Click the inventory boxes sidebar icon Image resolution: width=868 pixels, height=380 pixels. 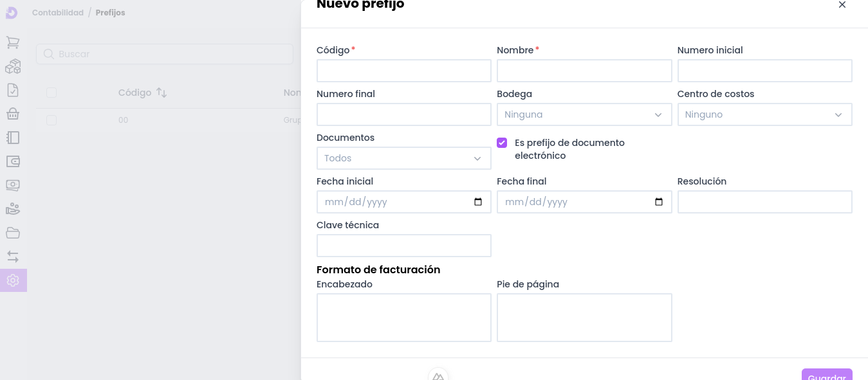13,66
